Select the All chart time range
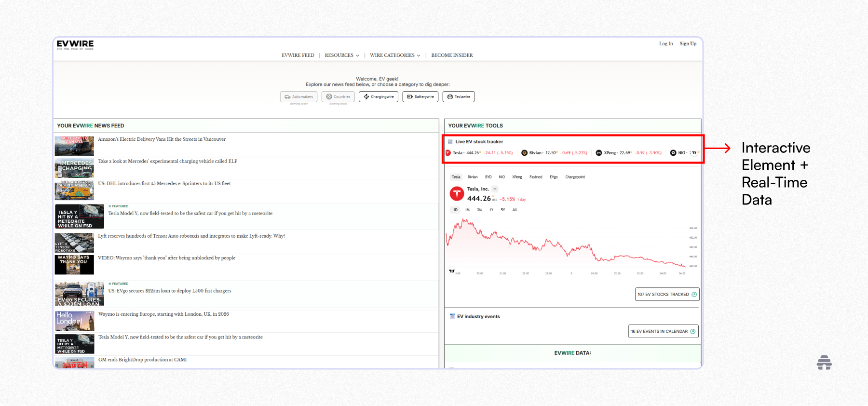The image size is (868, 406). pos(515,210)
